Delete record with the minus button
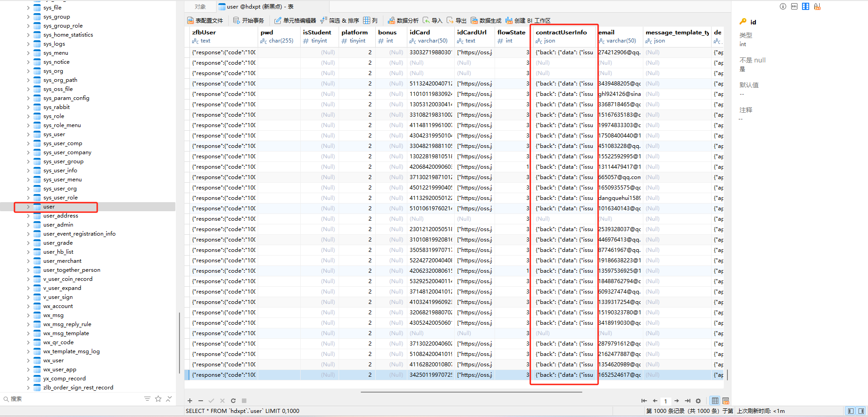This screenshot has width=868, height=417. 201,401
